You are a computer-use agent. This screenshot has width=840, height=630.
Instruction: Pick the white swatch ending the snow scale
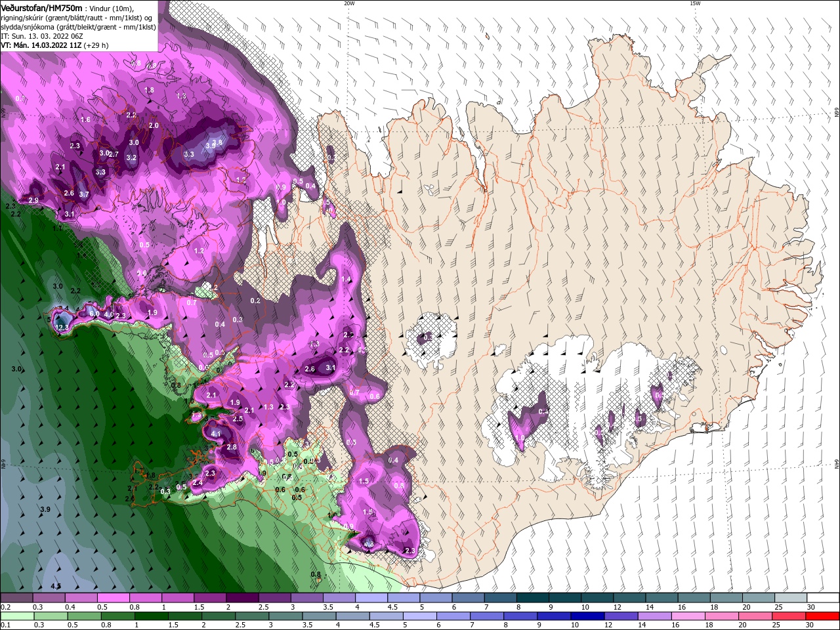coord(824,598)
